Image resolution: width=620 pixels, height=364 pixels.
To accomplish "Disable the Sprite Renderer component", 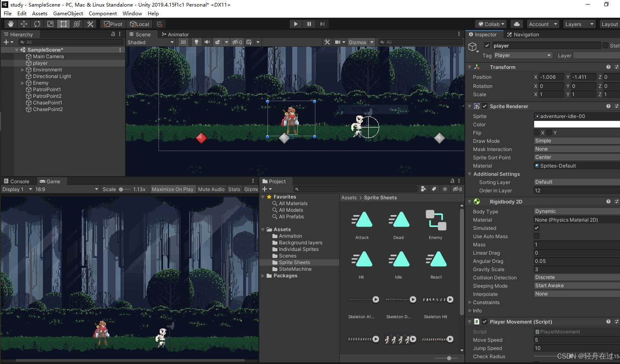I will [x=485, y=106].
